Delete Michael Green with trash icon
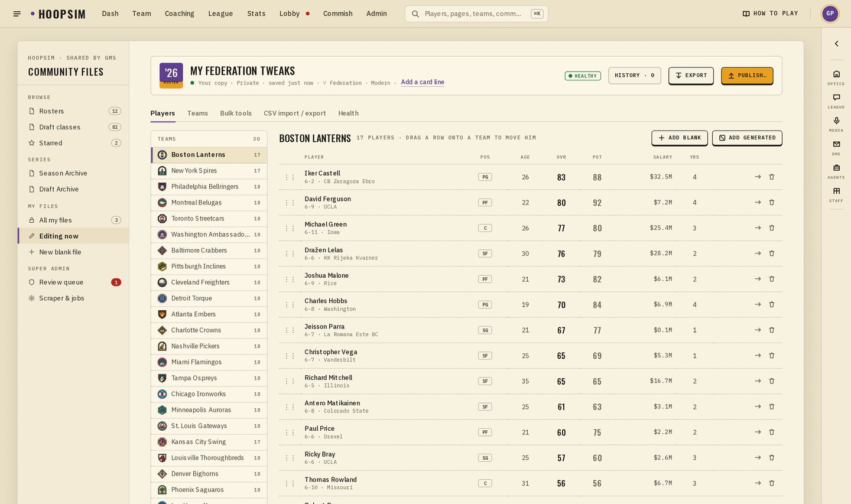851x504 pixels. coord(771,227)
